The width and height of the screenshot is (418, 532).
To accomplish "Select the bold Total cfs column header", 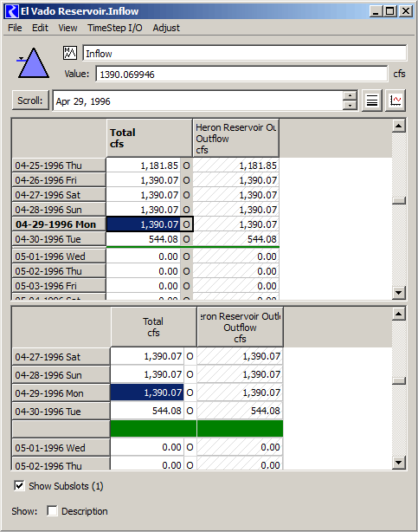I will point(149,138).
